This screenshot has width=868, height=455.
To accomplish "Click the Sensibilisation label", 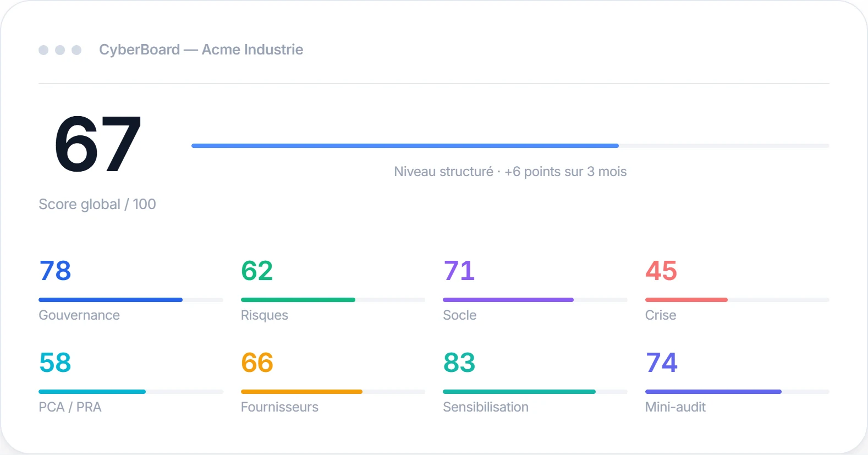I will point(486,407).
